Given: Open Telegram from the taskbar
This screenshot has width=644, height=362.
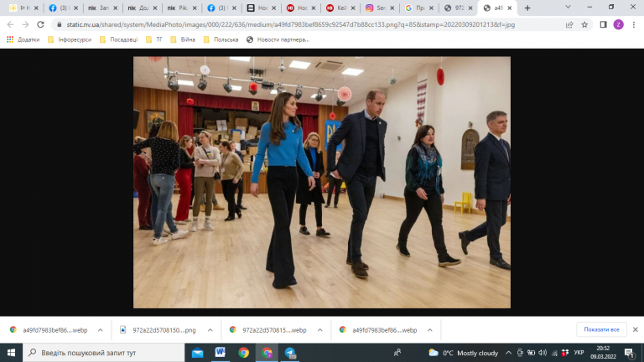Looking at the screenshot, I should click(x=290, y=353).
